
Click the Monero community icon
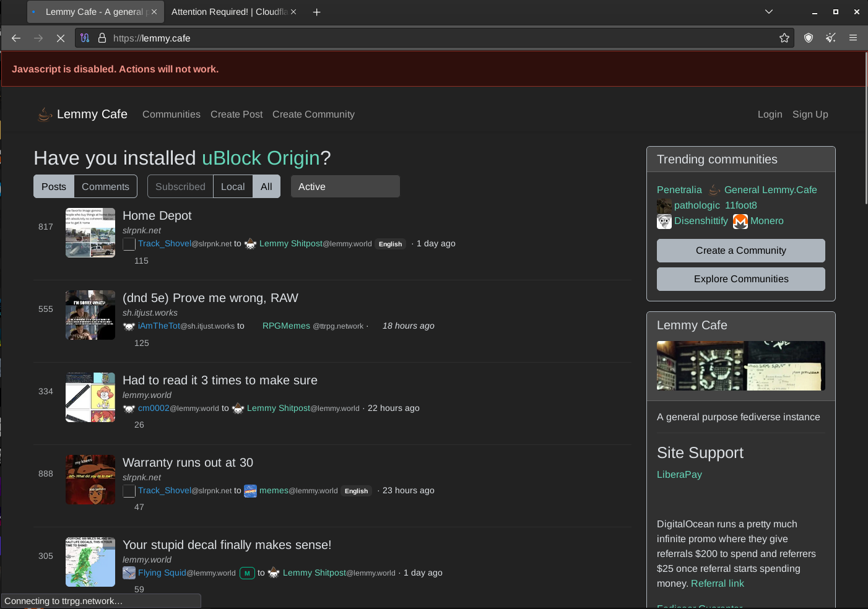(740, 221)
